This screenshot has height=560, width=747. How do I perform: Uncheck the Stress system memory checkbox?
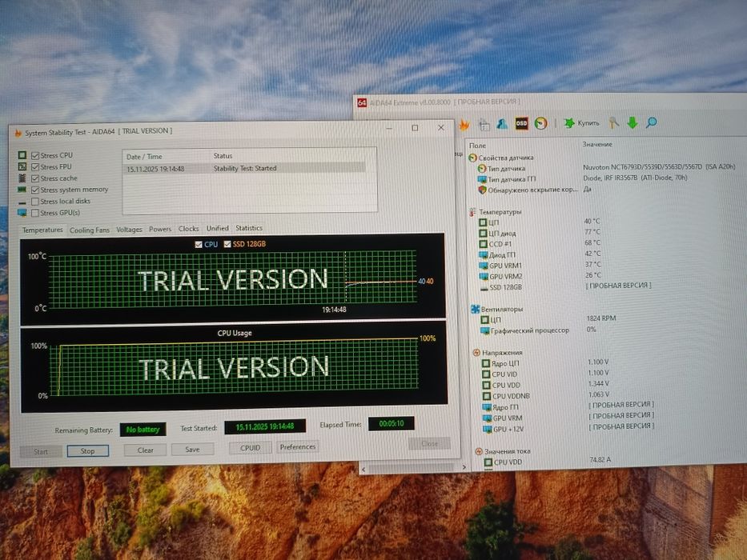[35, 190]
